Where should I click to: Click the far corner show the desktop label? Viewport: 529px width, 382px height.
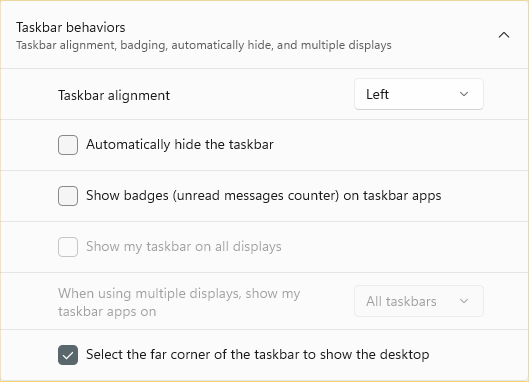(257, 355)
